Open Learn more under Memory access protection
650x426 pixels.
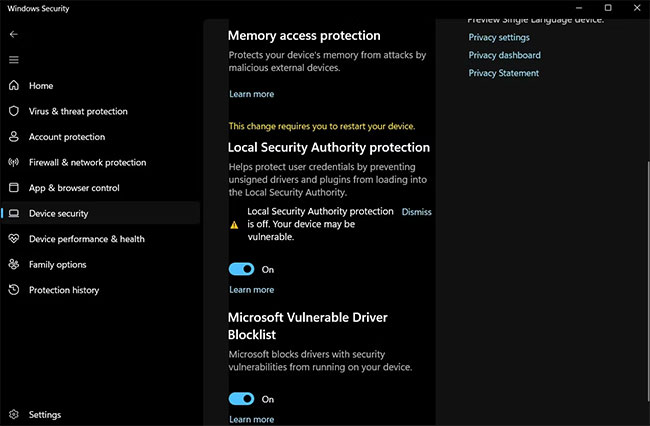tap(251, 94)
